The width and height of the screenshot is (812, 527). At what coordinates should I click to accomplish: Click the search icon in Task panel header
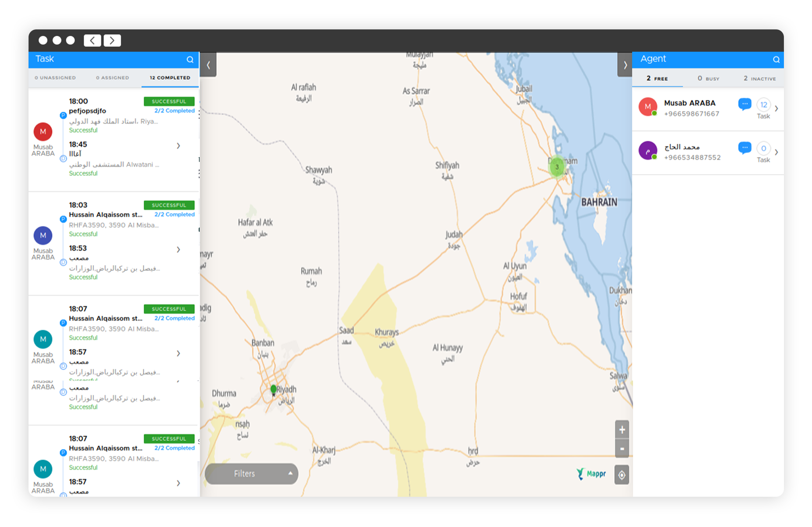(x=190, y=60)
